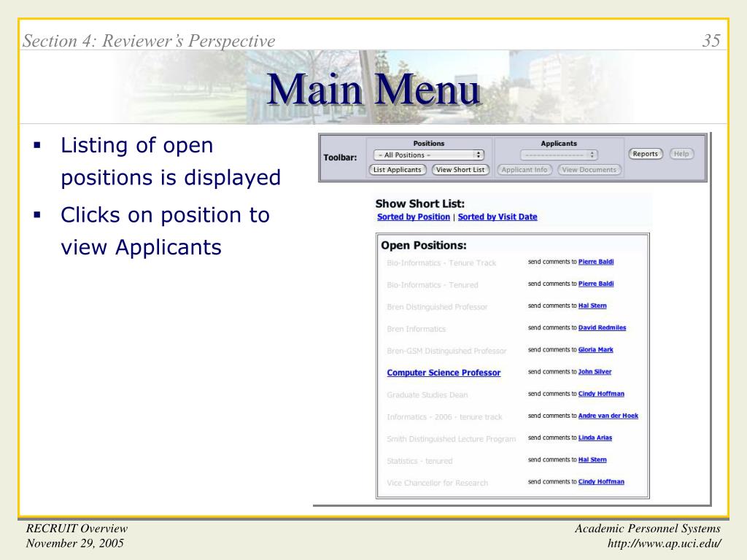The width and height of the screenshot is (747, 560).
Task: Click the Applicant Info button
Action: (x=524, y=169)
